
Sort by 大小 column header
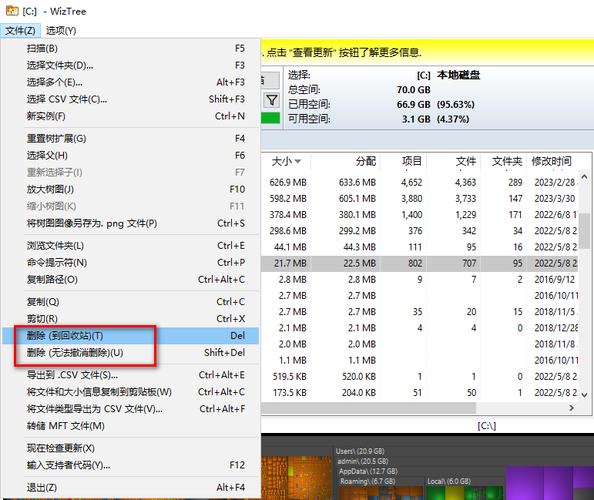click(x=286, y=162)
